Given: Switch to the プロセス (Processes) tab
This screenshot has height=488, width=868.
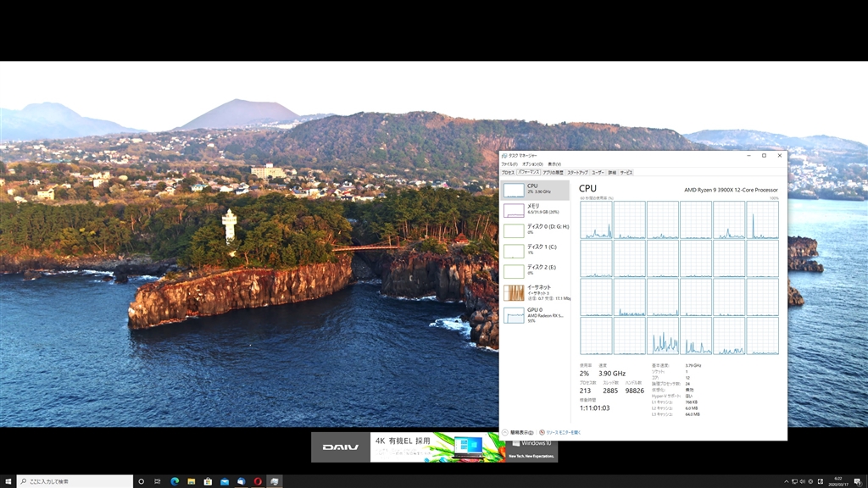Looking at the screenshot, I should pos(508,172).
